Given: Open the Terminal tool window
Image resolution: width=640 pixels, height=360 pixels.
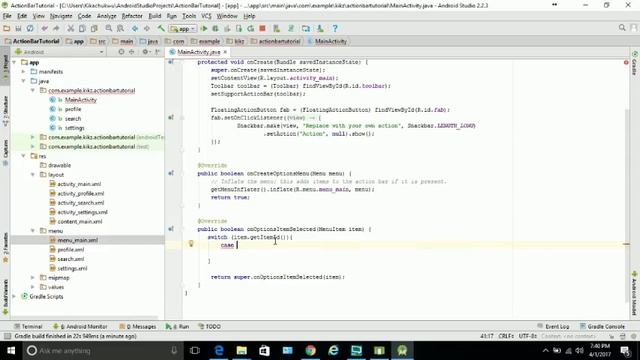Looking at the screenshot, I should point(28,327).
